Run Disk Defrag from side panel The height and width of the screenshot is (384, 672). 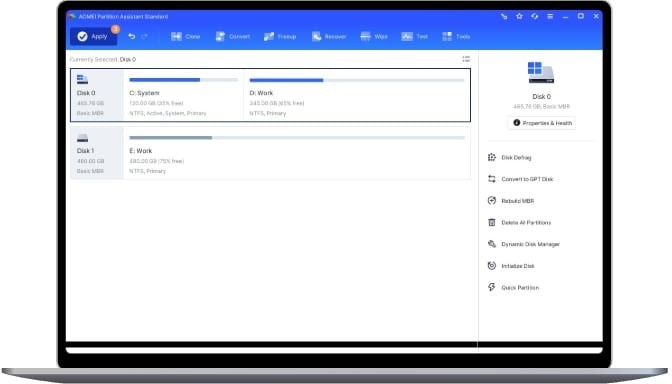pos(510,157)
